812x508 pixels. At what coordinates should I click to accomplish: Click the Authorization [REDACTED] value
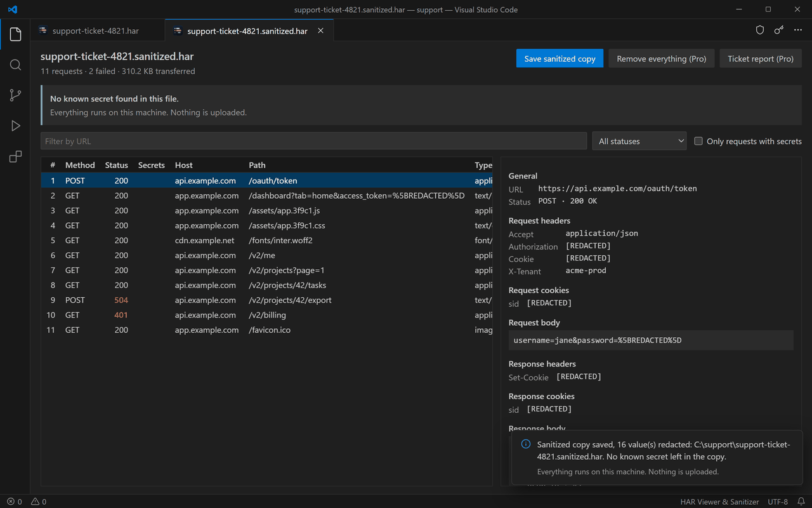[x=588, y=246]
